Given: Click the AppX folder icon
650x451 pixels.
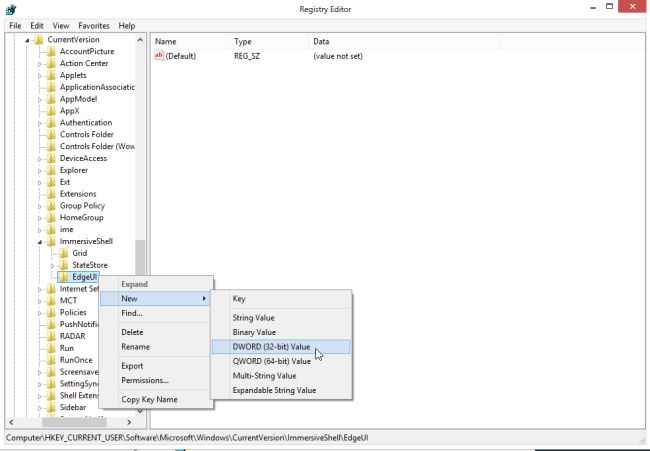Looking at the screenshot, I should (51, 111).
